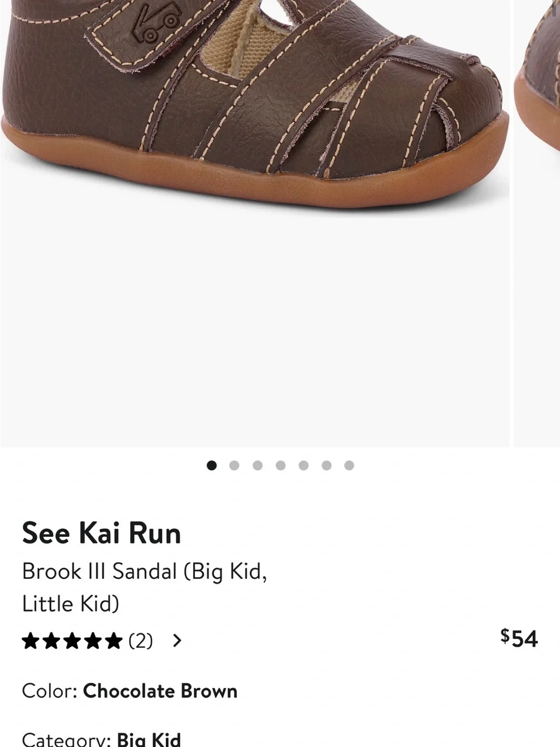Select the first image carousel dot
The width and height of the screenshot is (560, 747).
click(212, 465)
